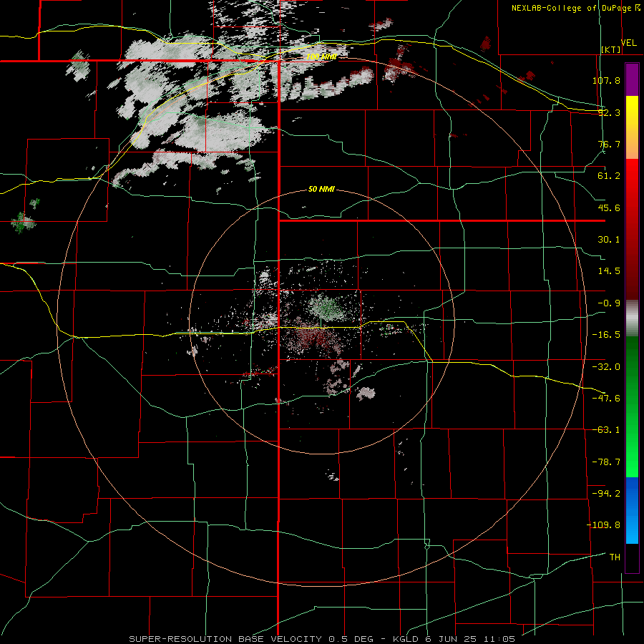Pick the gray near-zero segment of color bar

click(632, 318)
